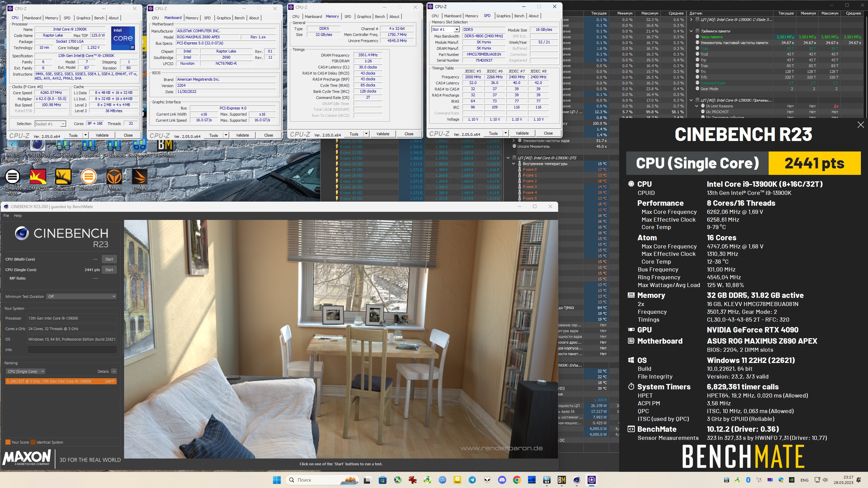Click Close button in the SPD CPU-Z window

coord(548,133)
